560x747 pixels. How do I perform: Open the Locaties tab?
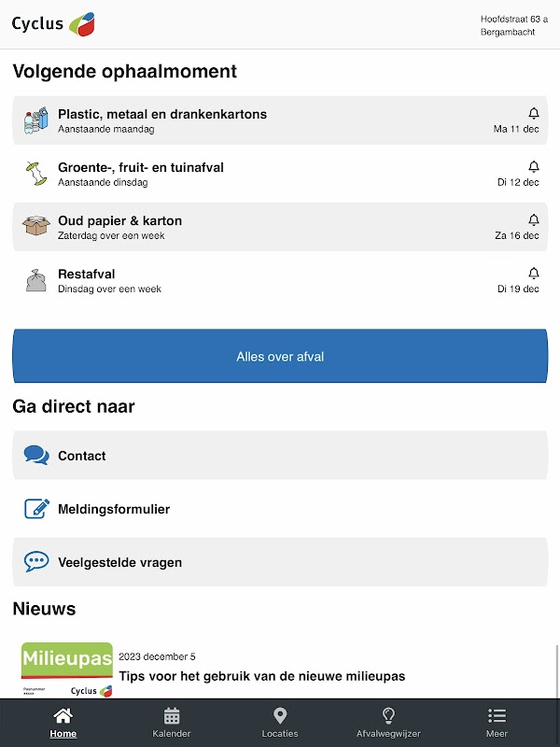point(280,723)
